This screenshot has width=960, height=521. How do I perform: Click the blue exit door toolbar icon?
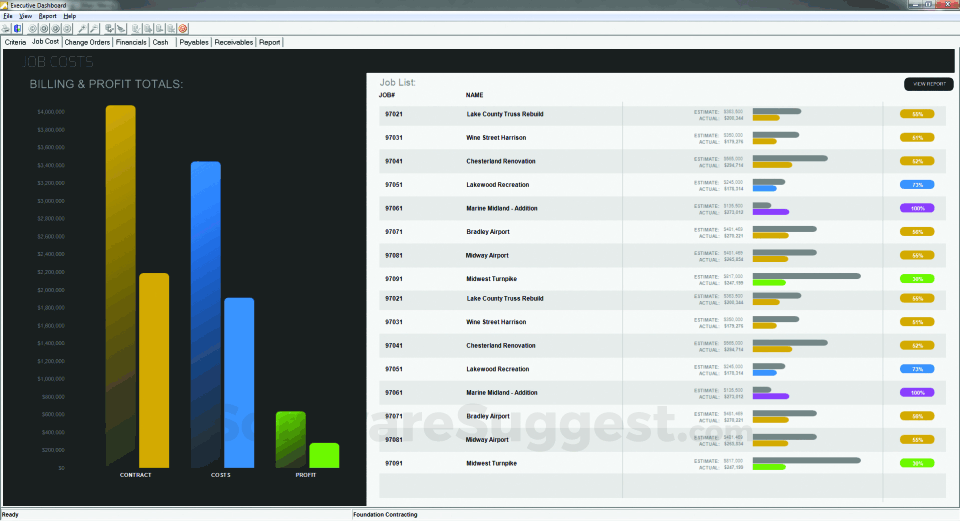(x=18, y=29)
